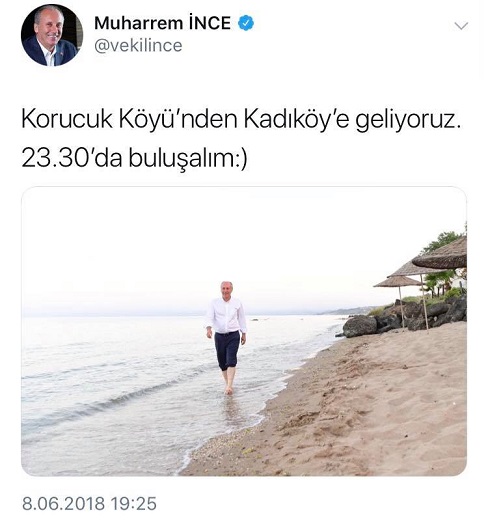This screenshot has width=488, height=526.
Task: Click the dark rocks on the shoreline
Action: click(402, 319)
